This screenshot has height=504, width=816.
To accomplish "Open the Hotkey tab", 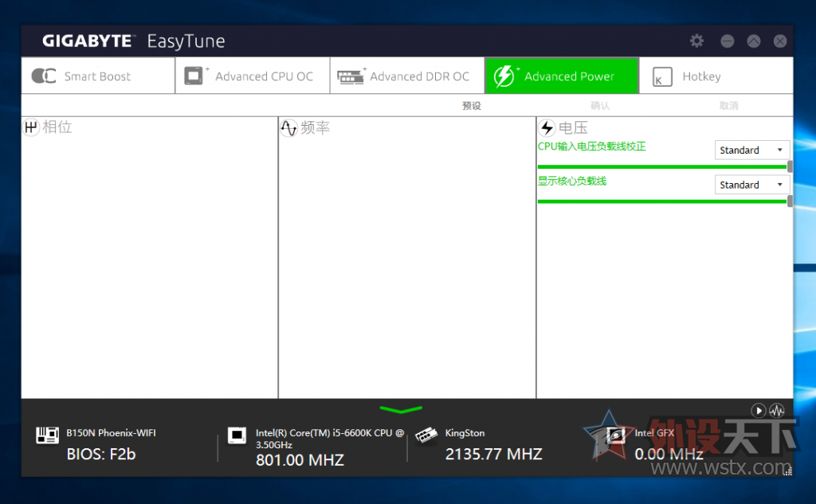I will pyautogui.click(x=716, y=76).
